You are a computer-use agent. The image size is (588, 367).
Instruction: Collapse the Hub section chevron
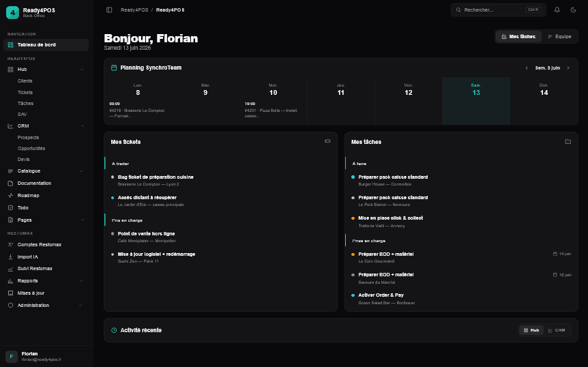pos(82,70)
